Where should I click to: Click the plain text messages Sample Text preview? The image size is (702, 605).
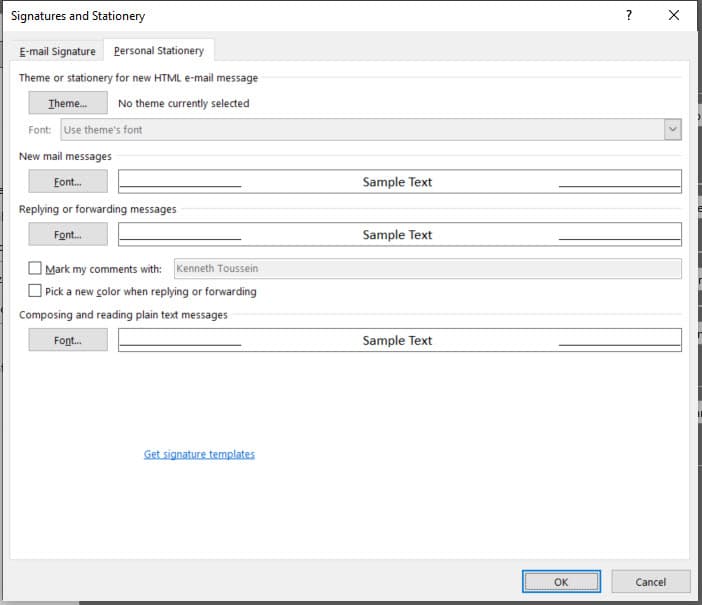pyautogui.click(x=399, y=340)
